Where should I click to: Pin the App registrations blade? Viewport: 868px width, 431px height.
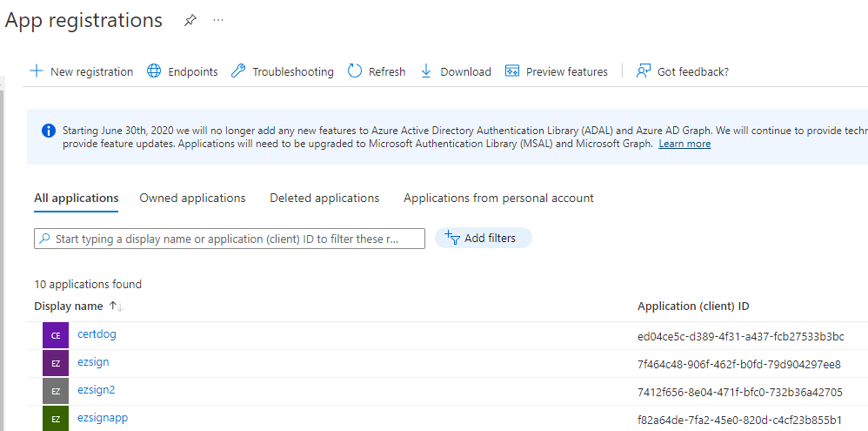point(190,21)
